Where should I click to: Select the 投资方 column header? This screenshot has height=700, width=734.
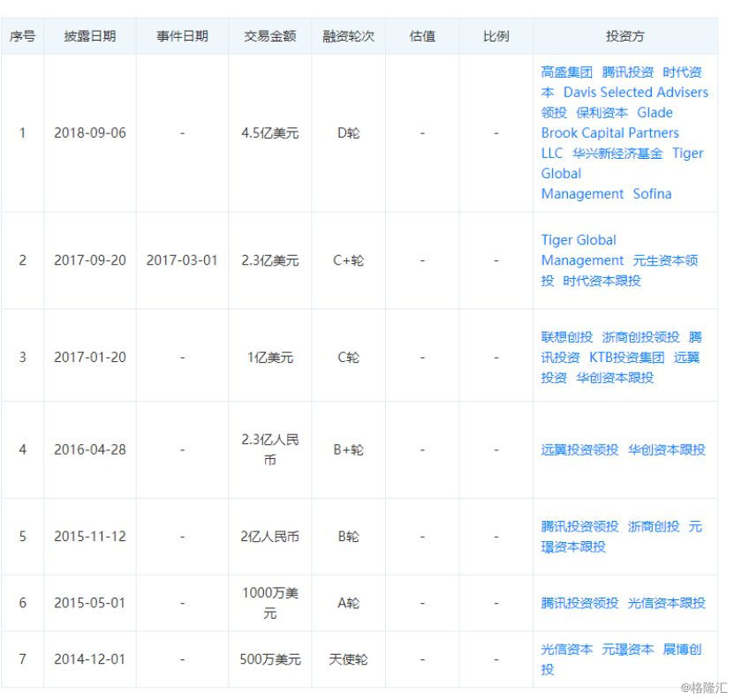point(625,36)
